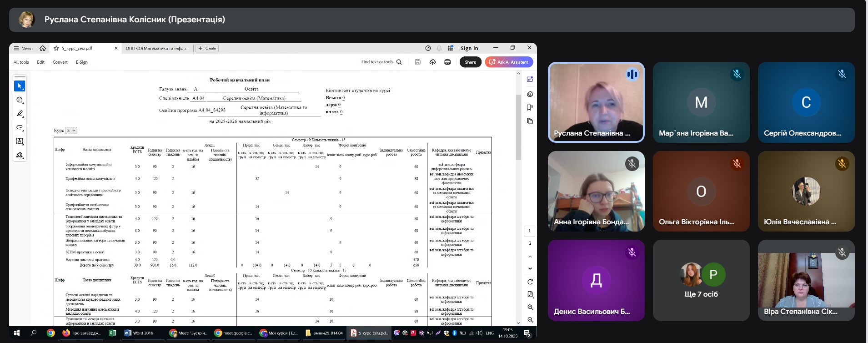868x343 pixels.
Task: Upload document to cloud storage
Action: pos(432,62)
